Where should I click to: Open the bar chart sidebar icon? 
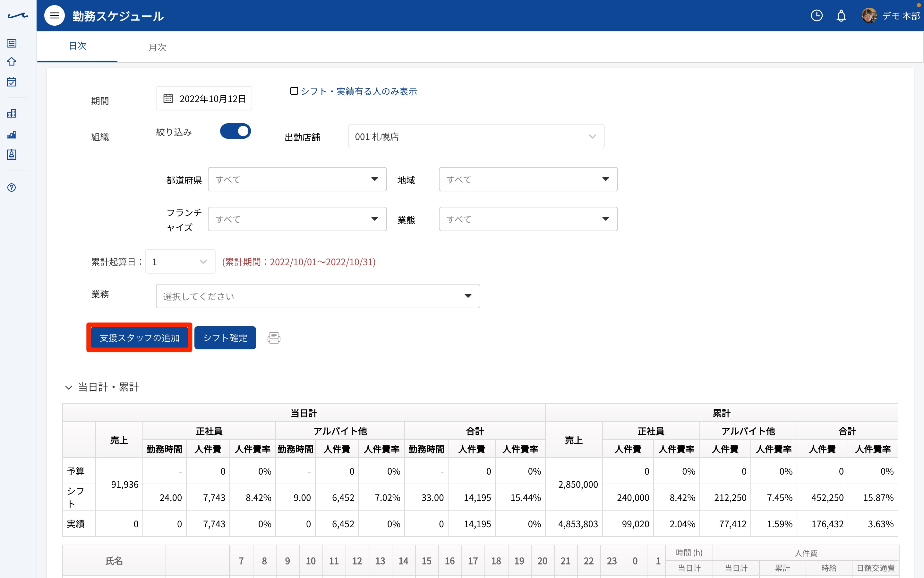(x=12, y=135)
